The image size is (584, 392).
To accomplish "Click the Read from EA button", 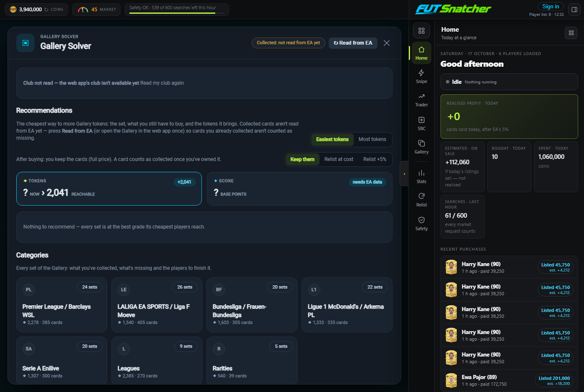I will [x=353, y=43].
